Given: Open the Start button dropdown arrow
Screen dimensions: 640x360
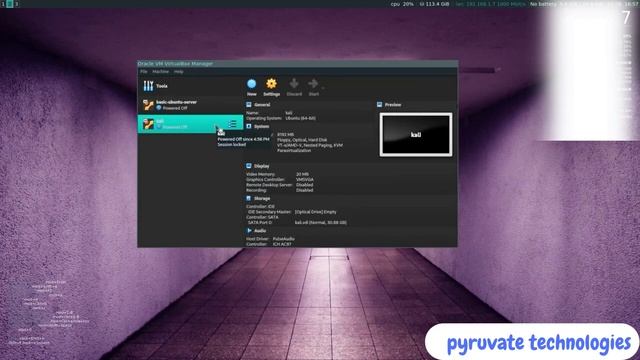Looking at the screenshot, I should 323,87.
